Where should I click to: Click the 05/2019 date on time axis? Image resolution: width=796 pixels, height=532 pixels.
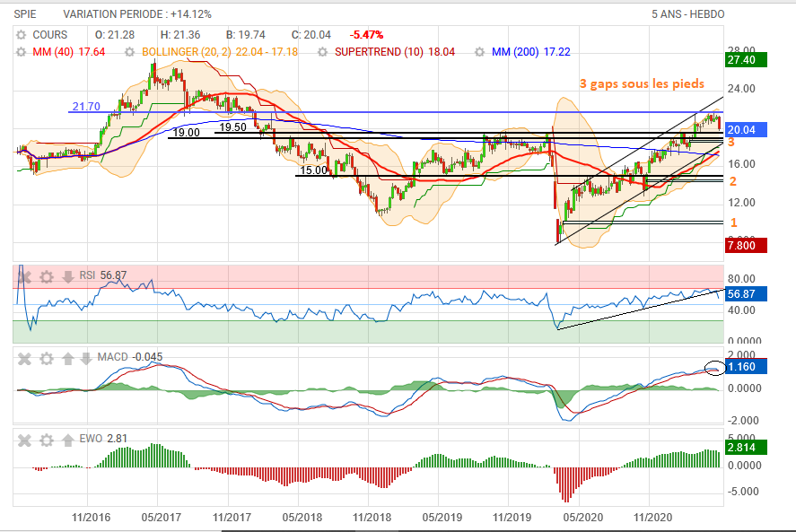click(442, 518)
